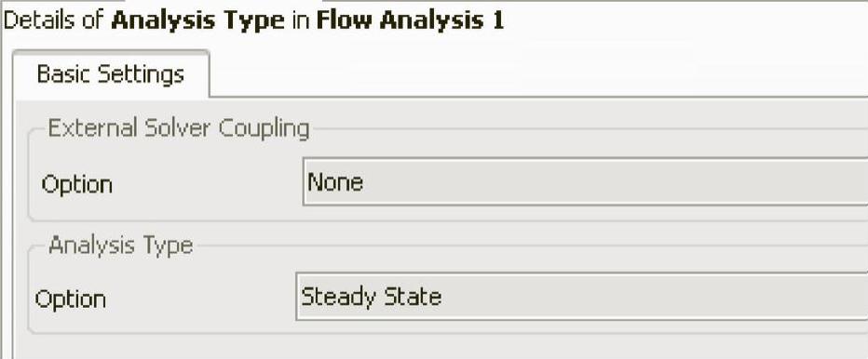Click the bold Analysis Type heading text
The height and width of the screenshot is (359, 868).
tap(197, 20)
